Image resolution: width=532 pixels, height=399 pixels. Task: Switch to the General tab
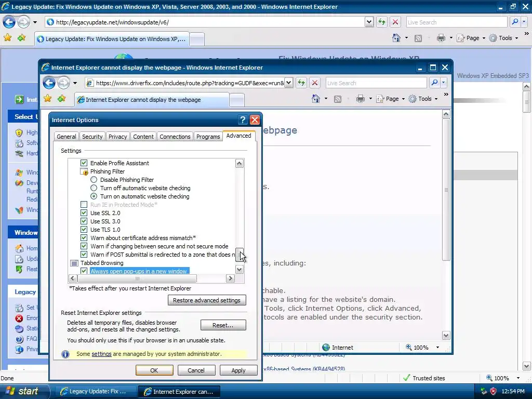point(66,137)
